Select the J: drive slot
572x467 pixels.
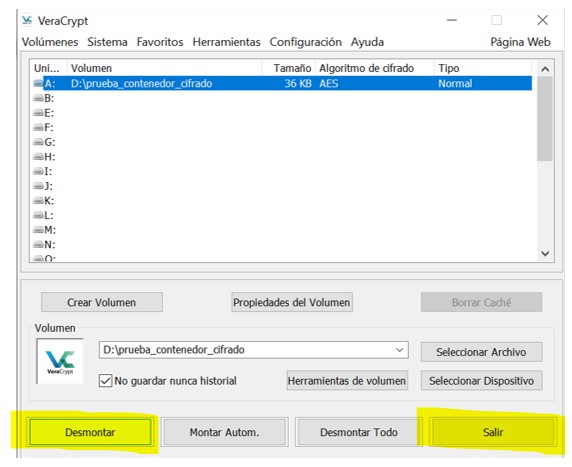(43, 186)
